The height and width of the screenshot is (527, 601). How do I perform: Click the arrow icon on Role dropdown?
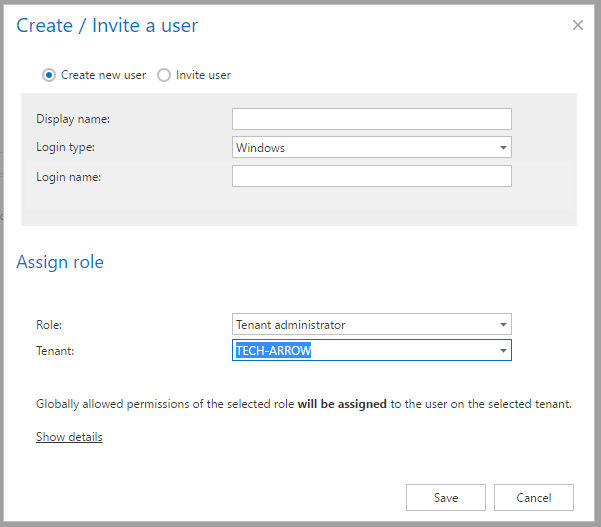pos(502,324)
